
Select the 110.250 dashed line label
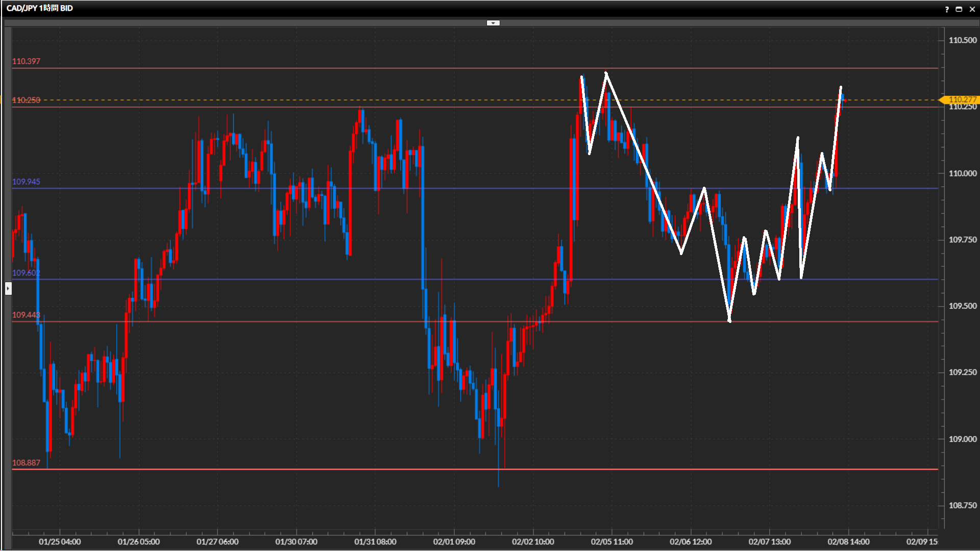[x=27, y=100]
